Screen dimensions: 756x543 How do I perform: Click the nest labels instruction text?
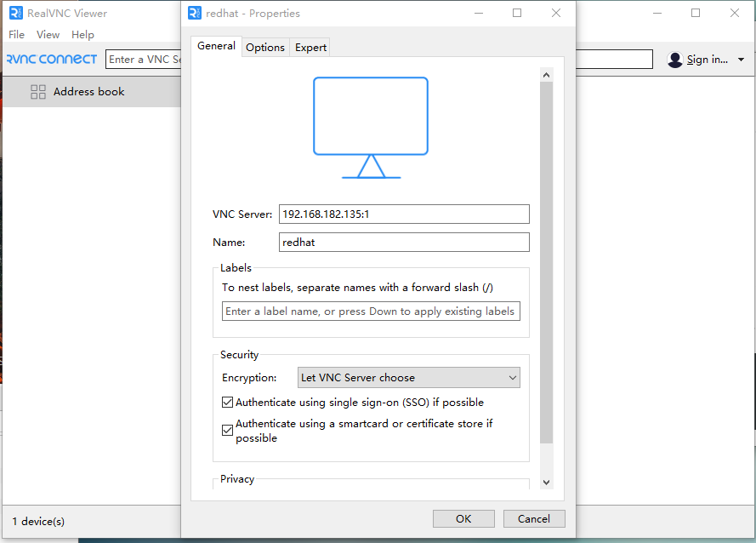(357, 288)
